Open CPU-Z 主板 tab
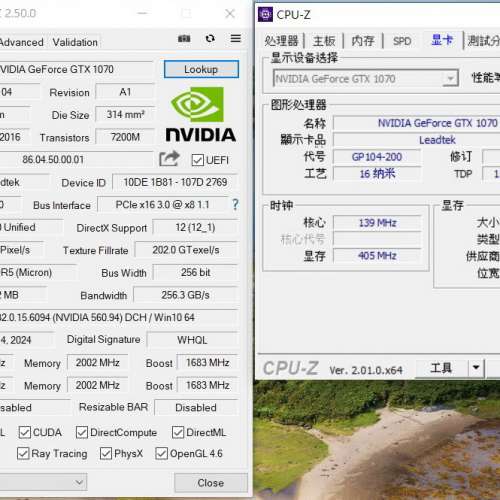Viewport: 500px width, 500px height. pos(324,41)
